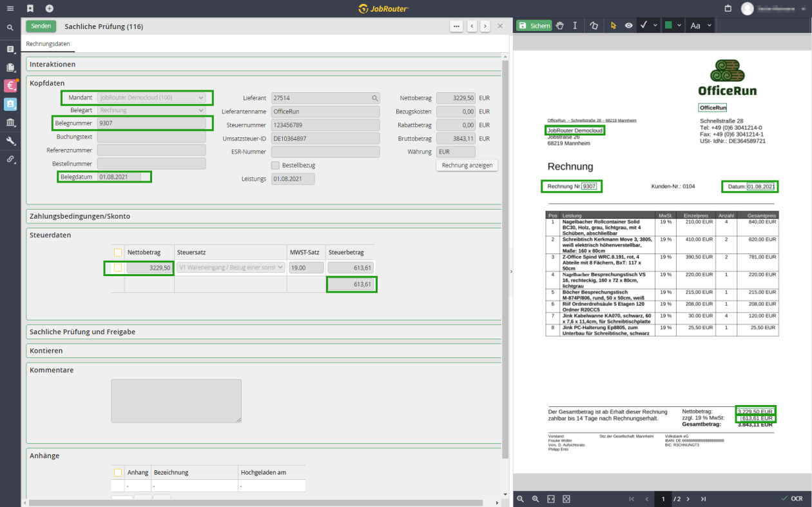812x507 pixels.
Task: Click the Buchungstext input field
Action: point(151,136)
